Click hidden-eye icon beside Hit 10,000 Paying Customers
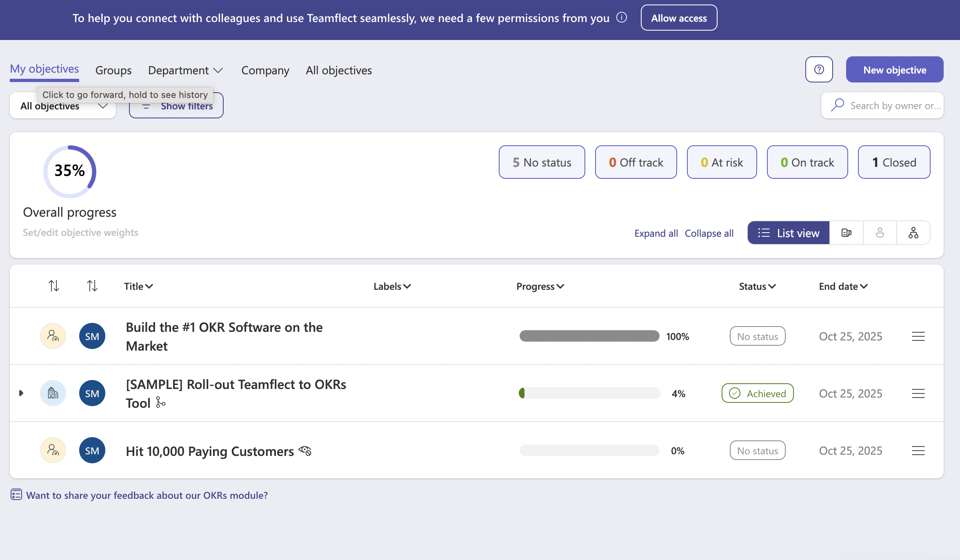Screen dimensions: 960x560 coord(305,451)
